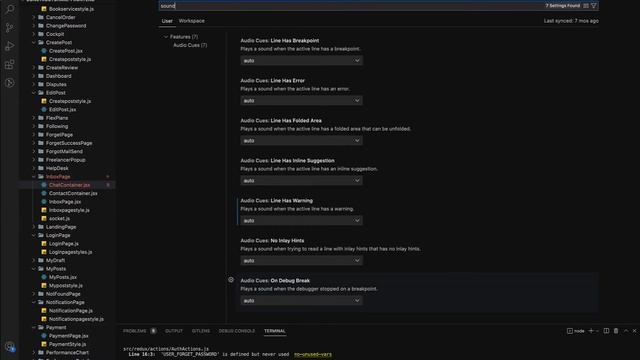Screen dimensions: 640x360
Task: Add a new terminal with plus icon
Action: [591, 331]
